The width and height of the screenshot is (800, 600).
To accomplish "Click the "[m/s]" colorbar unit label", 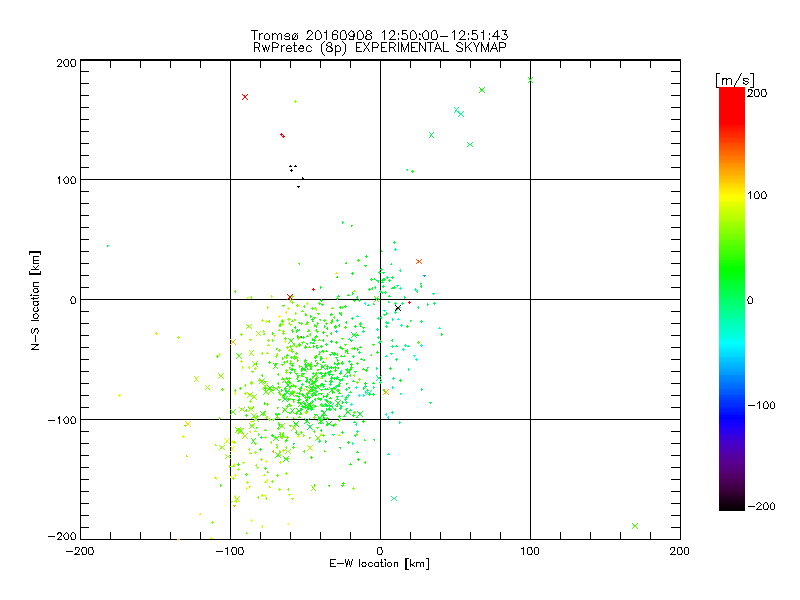I will pyautogui.click(x=735, y=80).
